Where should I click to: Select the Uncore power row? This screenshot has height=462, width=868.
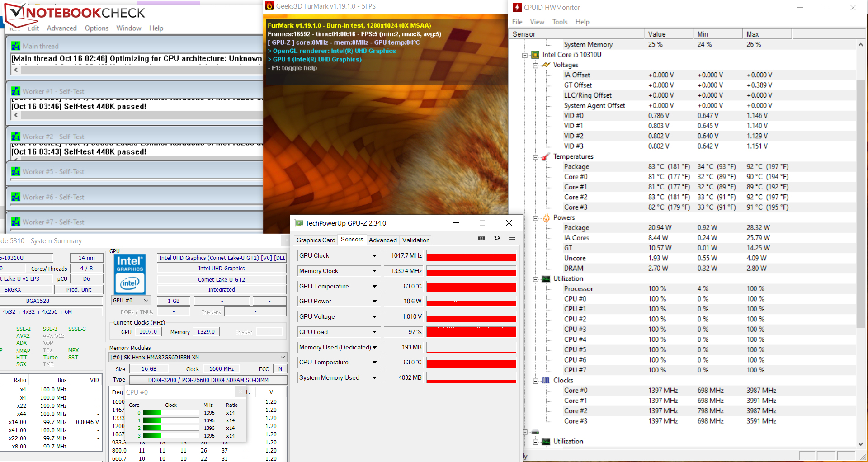[x=686, y=258]
